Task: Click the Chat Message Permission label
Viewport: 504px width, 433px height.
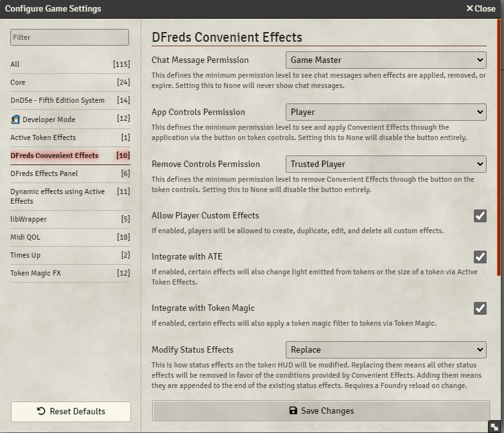Action: pos(200,60)
